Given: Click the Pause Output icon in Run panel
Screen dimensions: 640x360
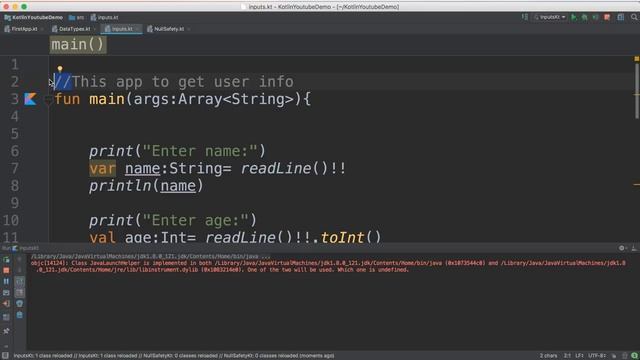Looking at the screenshot, I should pyautogui.click(x=6, y=281).
